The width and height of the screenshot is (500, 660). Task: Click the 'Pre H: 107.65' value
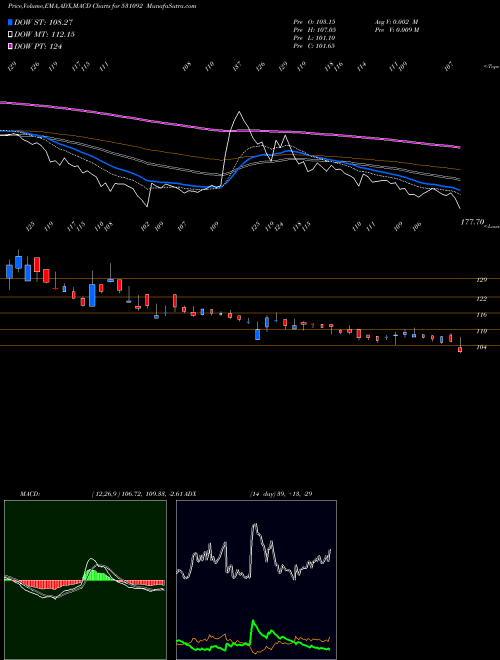pos(314,30)
